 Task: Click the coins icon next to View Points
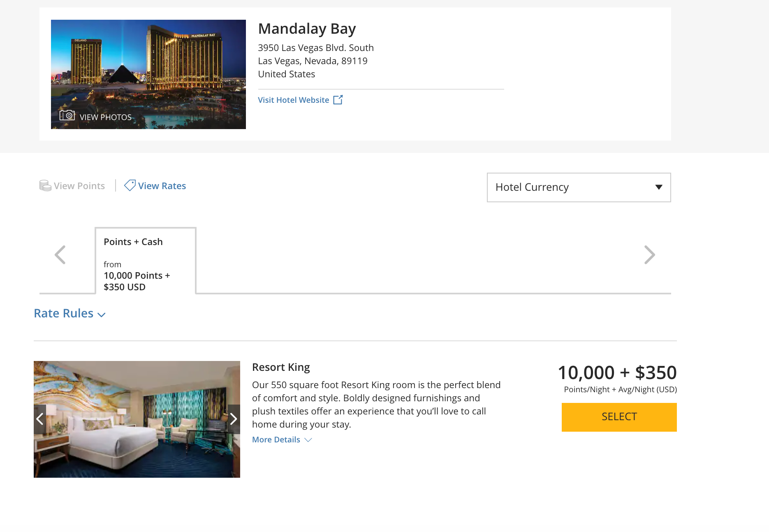[45, 186]
